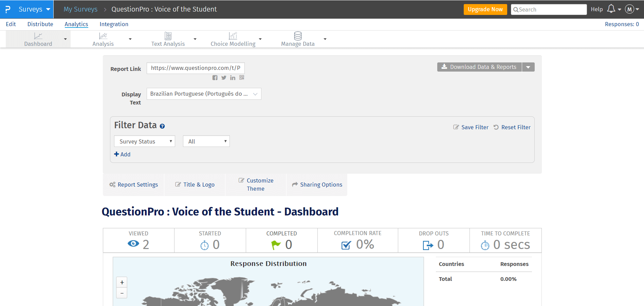Open the user profile M avatar menu
The height and width of the screenshot is (306, 644).
click(x=629, y=9)
